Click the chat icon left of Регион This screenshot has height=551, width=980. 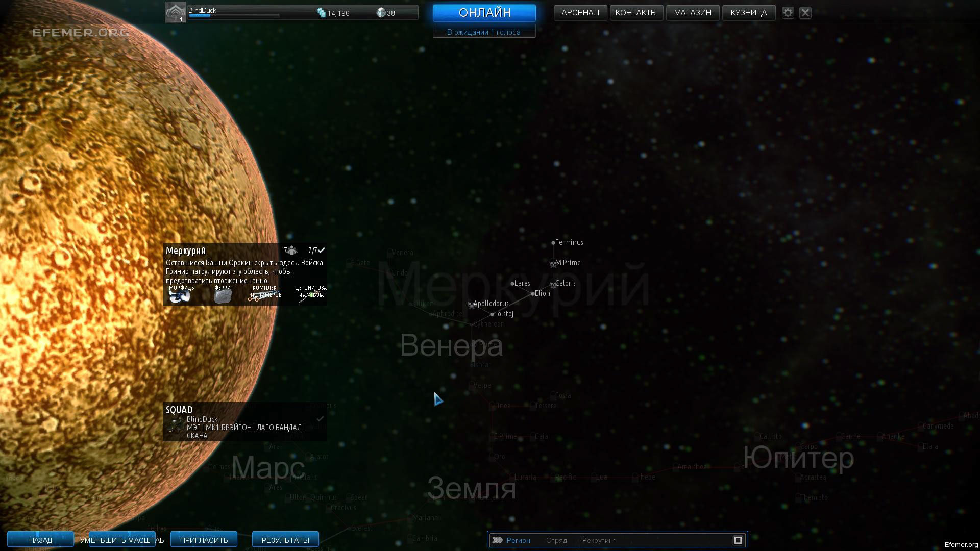pos(498,540)
